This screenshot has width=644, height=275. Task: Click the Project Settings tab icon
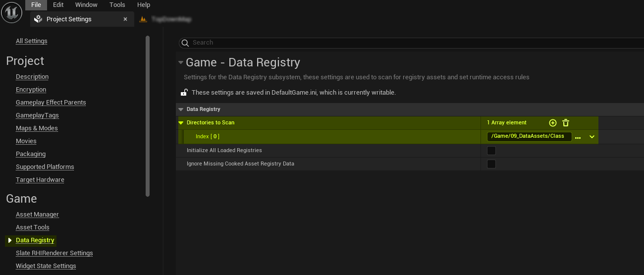(38, 19)
